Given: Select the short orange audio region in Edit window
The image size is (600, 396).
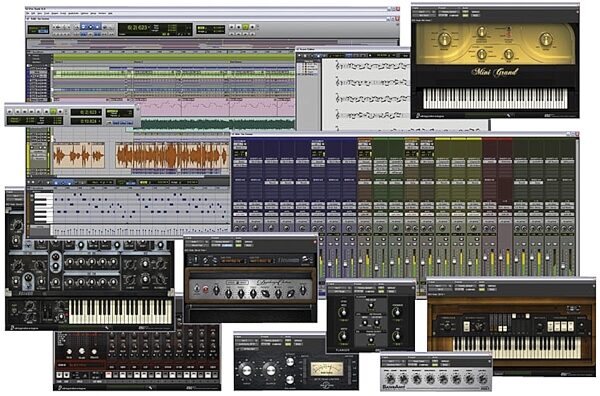Looking at the screenshot, I should pos(79,155).
